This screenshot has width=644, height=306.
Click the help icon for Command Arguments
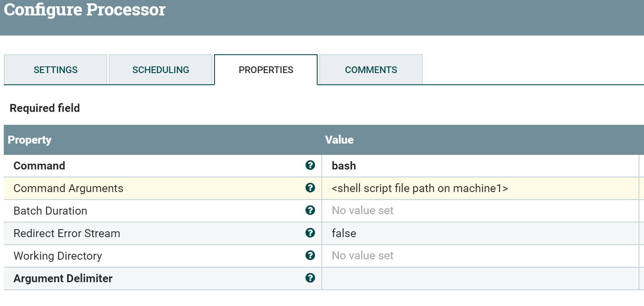coord(310,188)
